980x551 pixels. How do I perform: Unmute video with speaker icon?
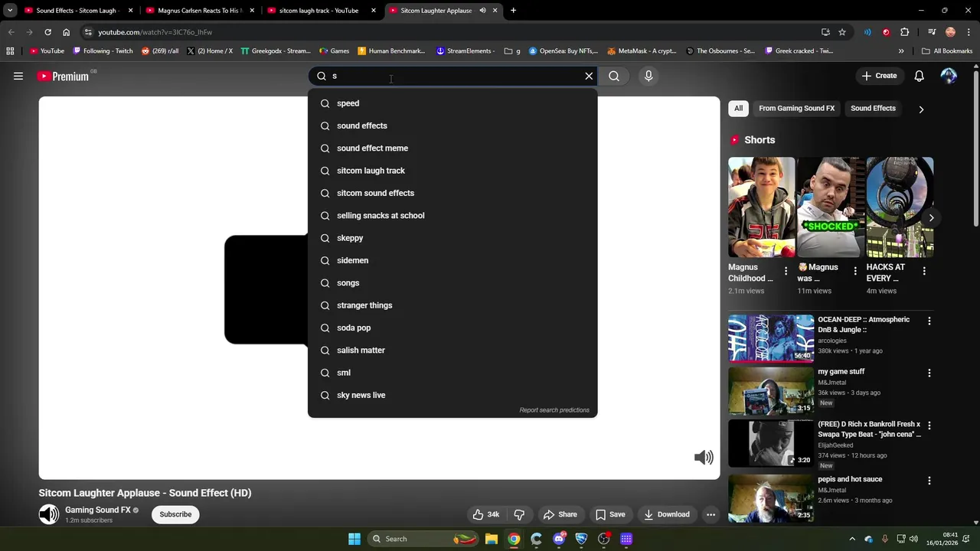click(704, 458)
